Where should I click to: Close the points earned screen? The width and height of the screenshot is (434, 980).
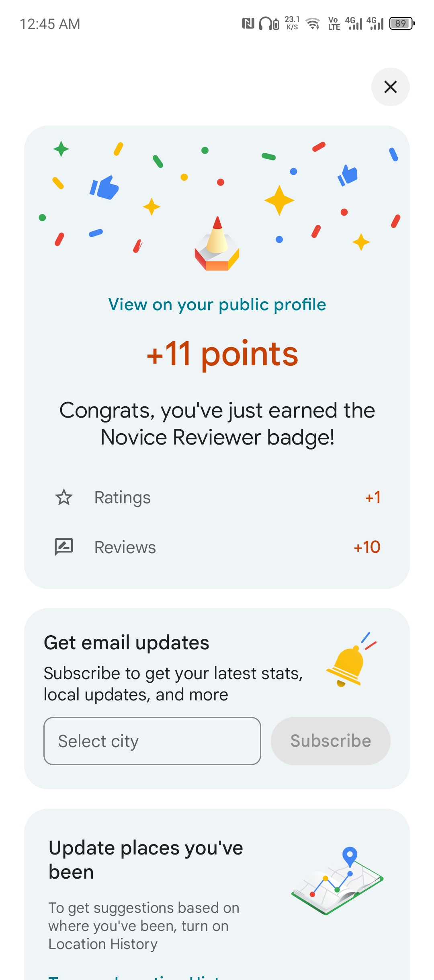[x=390, y=87]
